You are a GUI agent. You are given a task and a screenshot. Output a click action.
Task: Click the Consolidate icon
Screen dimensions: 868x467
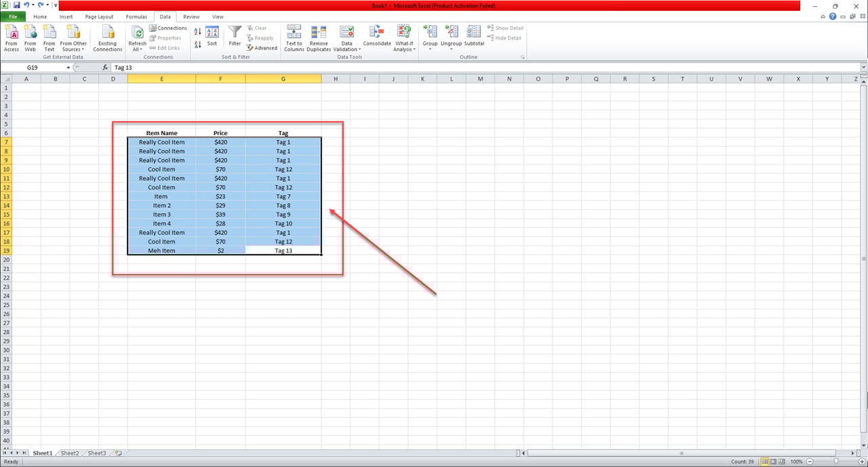click(x=377, y=38)
